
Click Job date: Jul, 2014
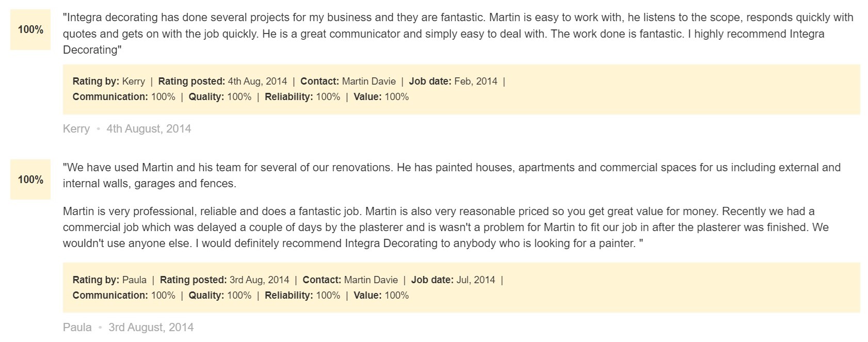(453, 280)
